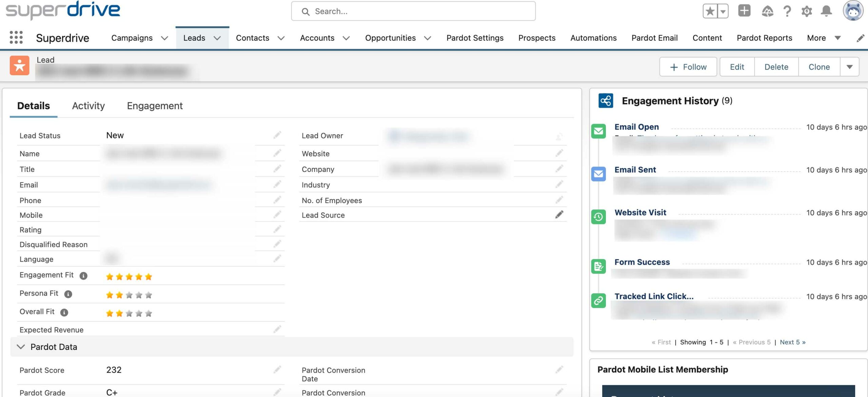
Task: Click the Engagement History share icon
Action: tap(606, 101)
